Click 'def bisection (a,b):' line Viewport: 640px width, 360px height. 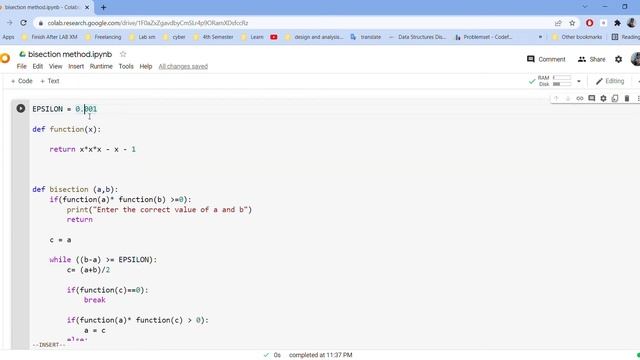[75, 189]
